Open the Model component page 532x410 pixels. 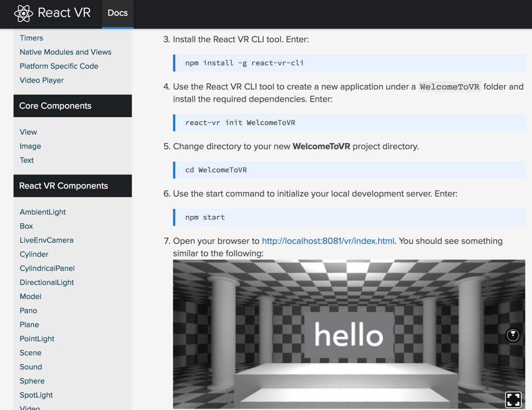tap(30, 297)
